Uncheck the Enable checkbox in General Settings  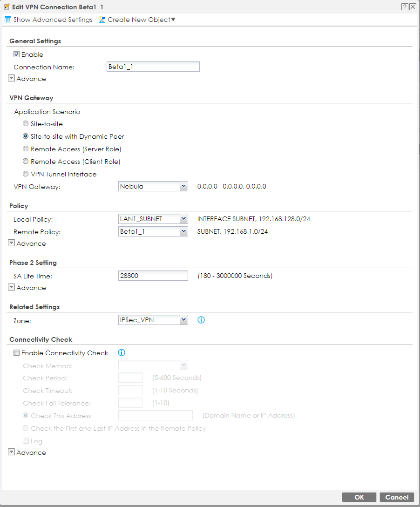point(17,54)
